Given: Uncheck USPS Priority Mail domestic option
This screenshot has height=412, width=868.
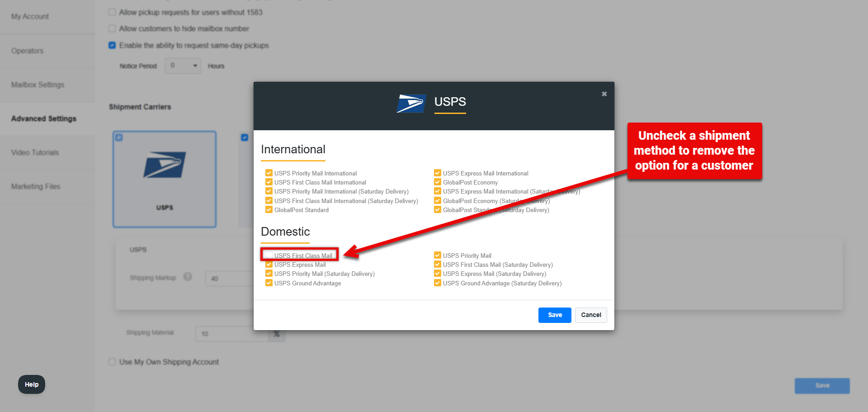Looking at the screenshot, I should [x=438, y=255].
